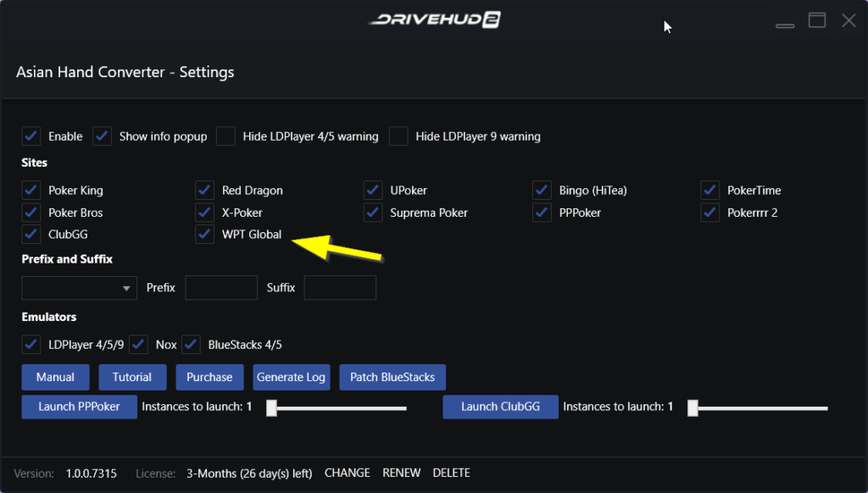Click the Purchase button
The width and height of the screenshot is (868, 493).
[210, 377]
